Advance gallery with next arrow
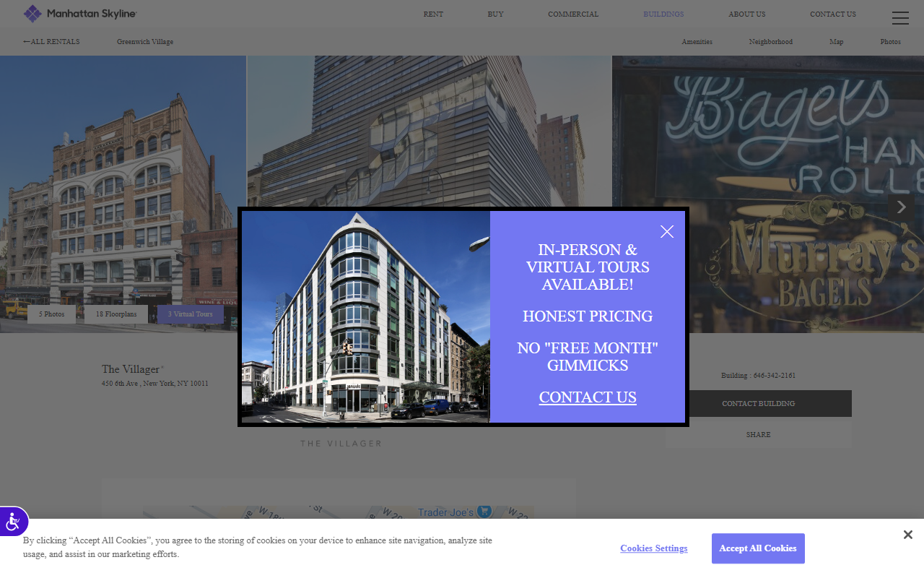Image resolution: width=924 pixels, height=578 pixels. [x=901, y=207]
